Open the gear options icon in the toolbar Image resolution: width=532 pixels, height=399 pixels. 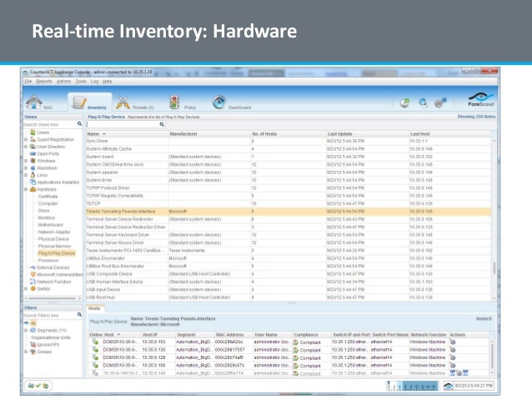tap(440, 102)
